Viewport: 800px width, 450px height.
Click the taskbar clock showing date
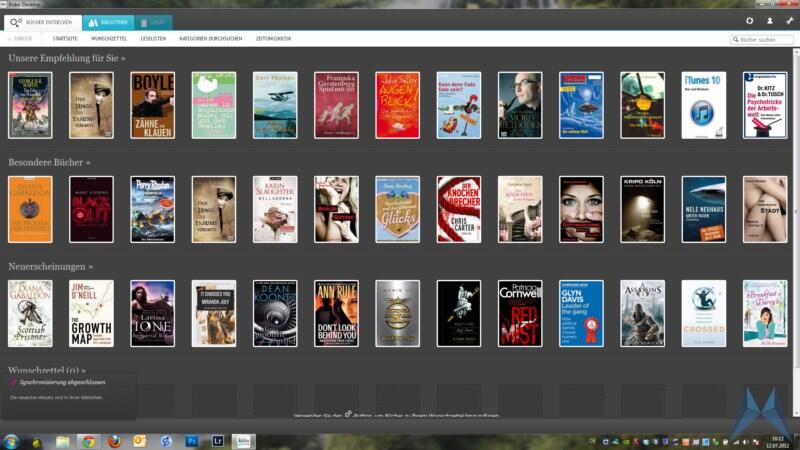click(777, 442)
